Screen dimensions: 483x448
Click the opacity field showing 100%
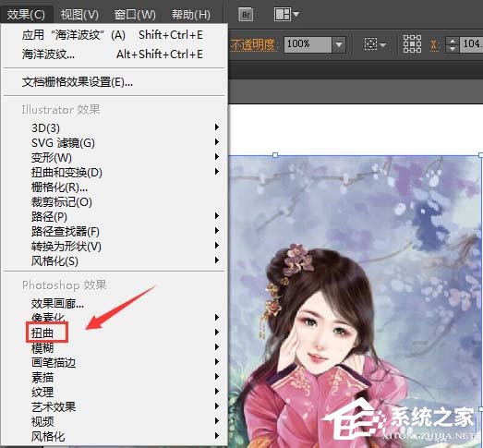click(x=308, y=45)
